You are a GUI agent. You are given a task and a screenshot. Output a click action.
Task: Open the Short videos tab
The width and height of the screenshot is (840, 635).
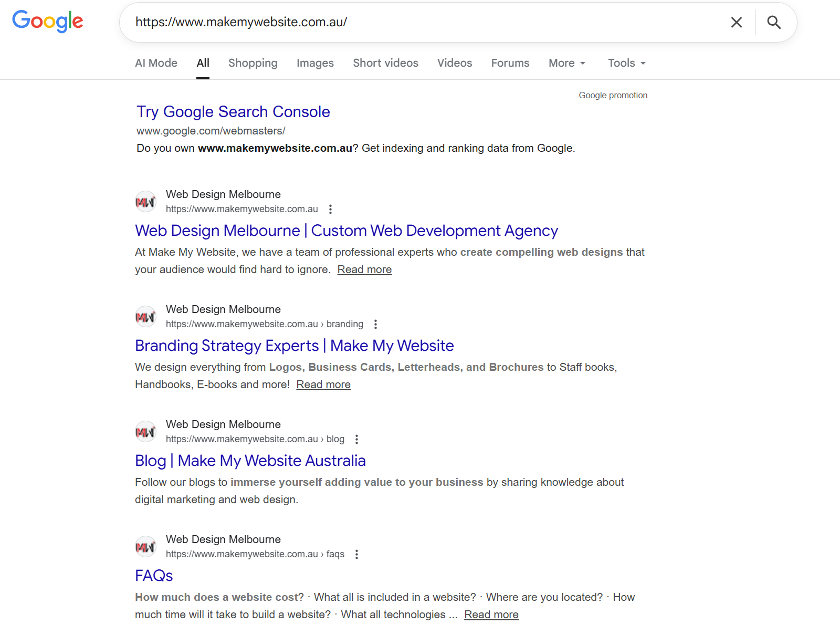[385, 63]
